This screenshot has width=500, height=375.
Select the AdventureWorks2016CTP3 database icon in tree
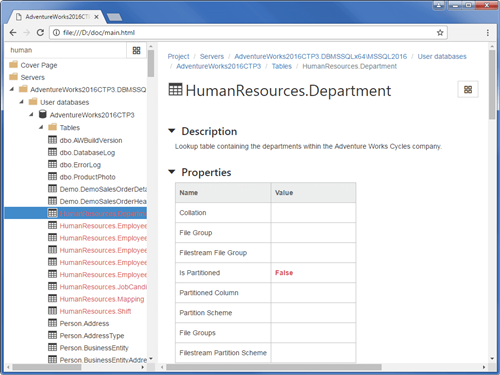43,114
